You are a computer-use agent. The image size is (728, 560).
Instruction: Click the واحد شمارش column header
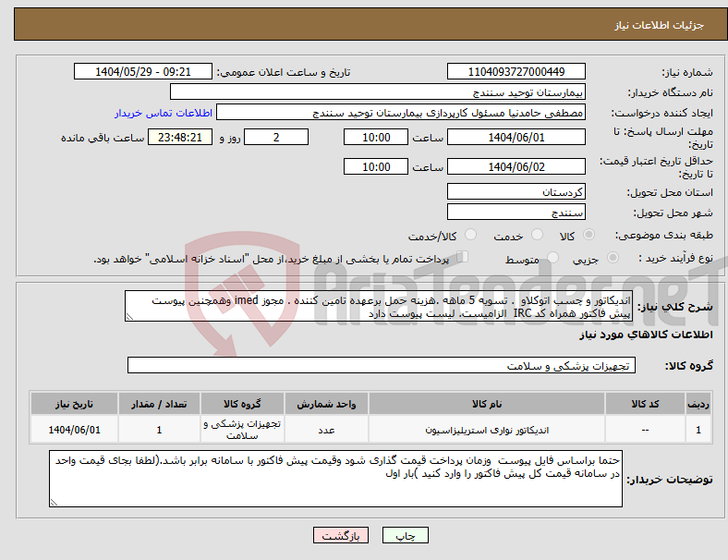[x=326, y=404]
